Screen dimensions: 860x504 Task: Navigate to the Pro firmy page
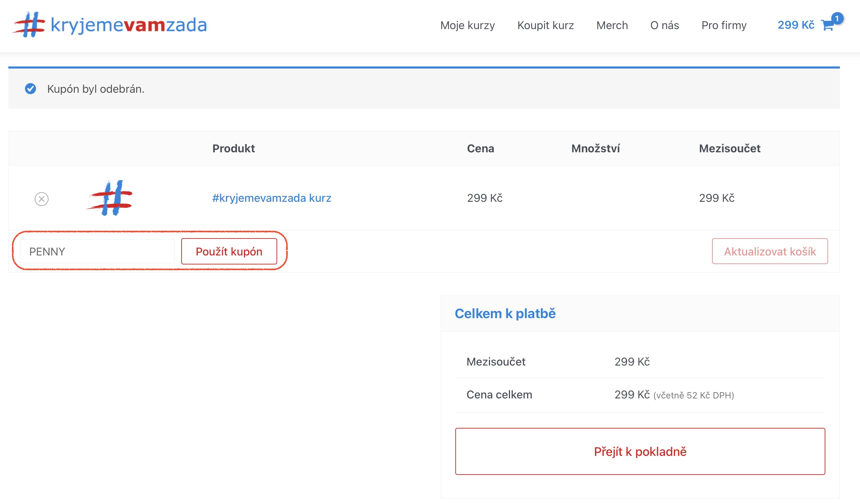point(724,25)
